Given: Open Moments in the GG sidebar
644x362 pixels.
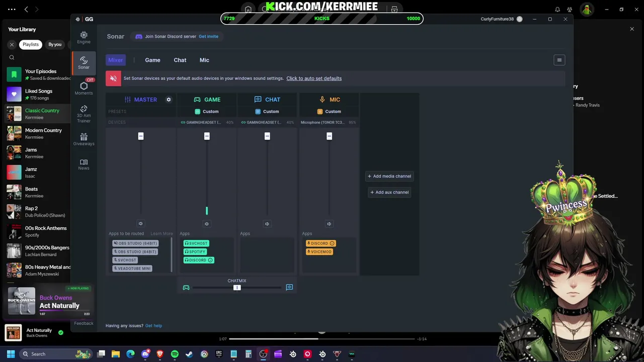Looking at the screenshot, I should pyautogui.click(x=84, y=88).
